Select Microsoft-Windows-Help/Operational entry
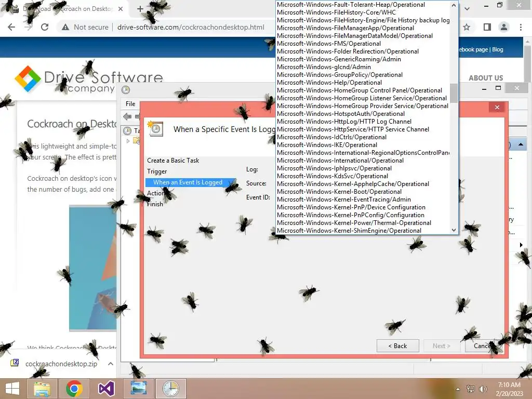The width and height of the screenshot is (532, 399). (x=363, y=83)
